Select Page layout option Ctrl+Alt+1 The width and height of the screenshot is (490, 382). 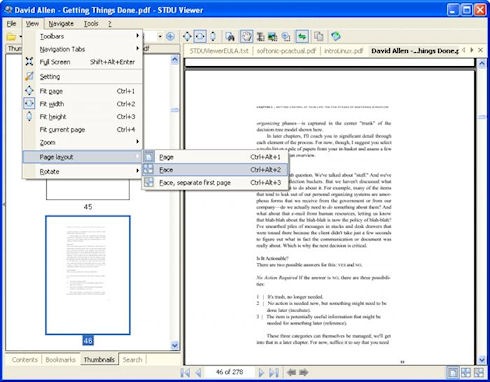(215, 157)
